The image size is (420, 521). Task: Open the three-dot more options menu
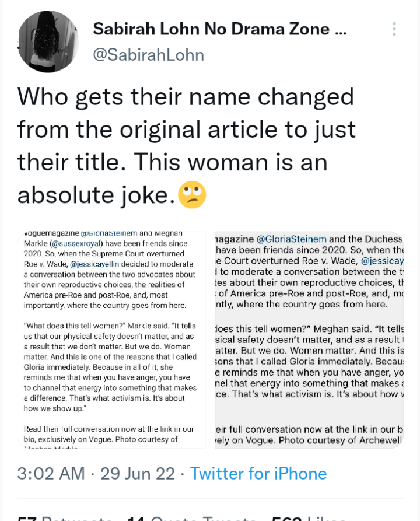394,29
